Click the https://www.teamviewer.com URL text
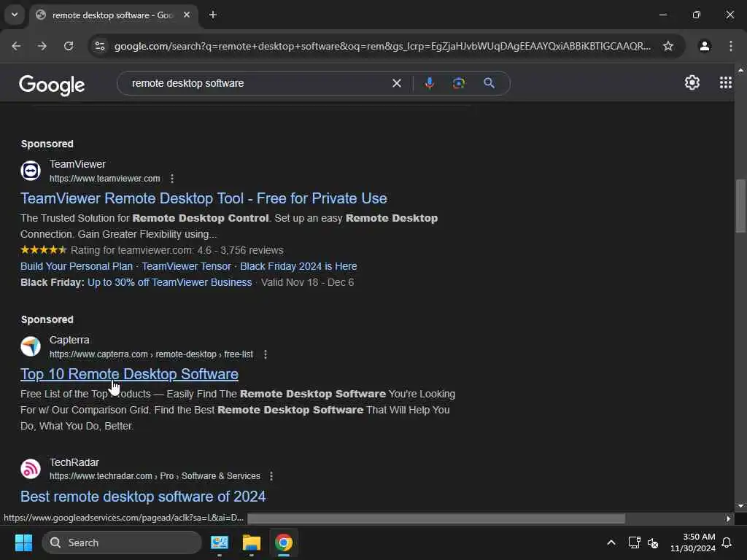 pyautogui.click(x=105, y=179)
